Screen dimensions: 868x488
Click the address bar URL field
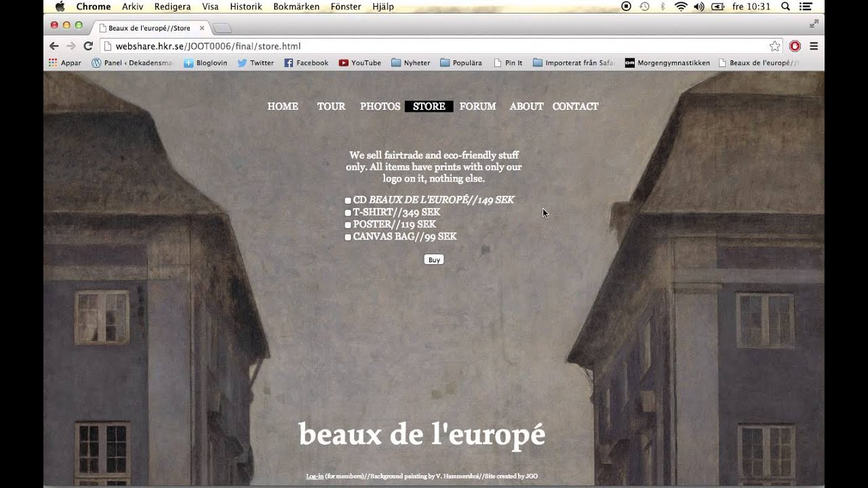434,46
